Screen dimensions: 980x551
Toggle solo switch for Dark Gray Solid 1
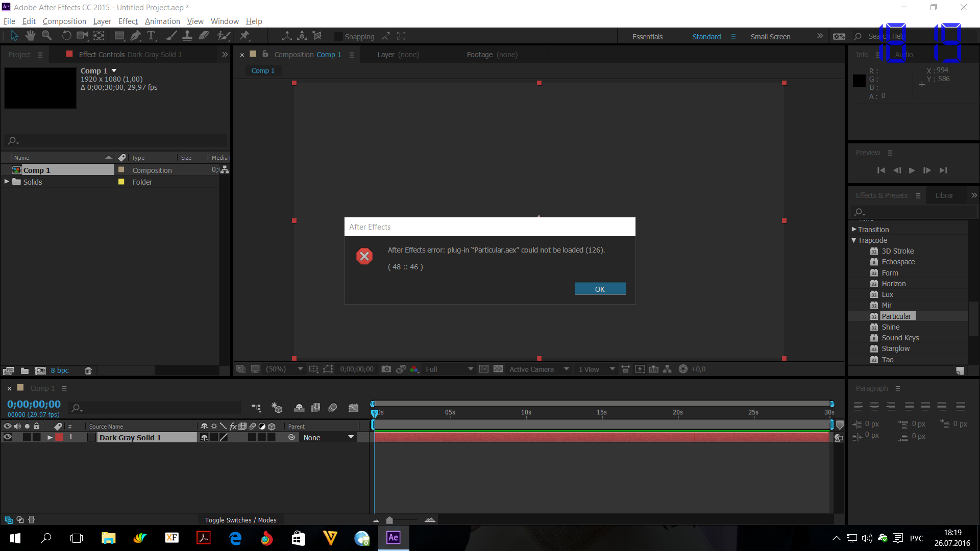[x=27, y=437]
